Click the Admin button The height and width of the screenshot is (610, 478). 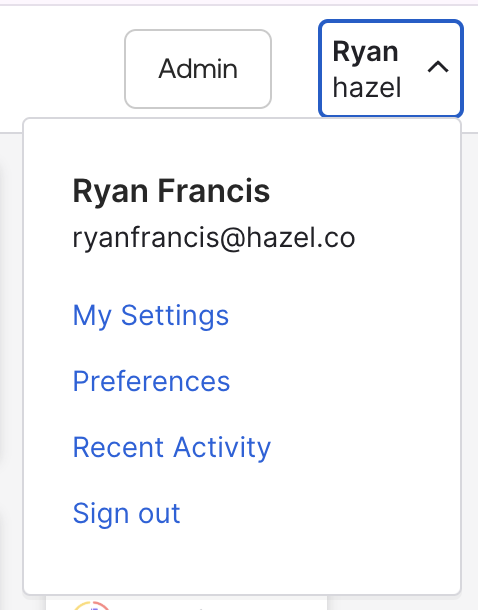[x=198, y=69]
